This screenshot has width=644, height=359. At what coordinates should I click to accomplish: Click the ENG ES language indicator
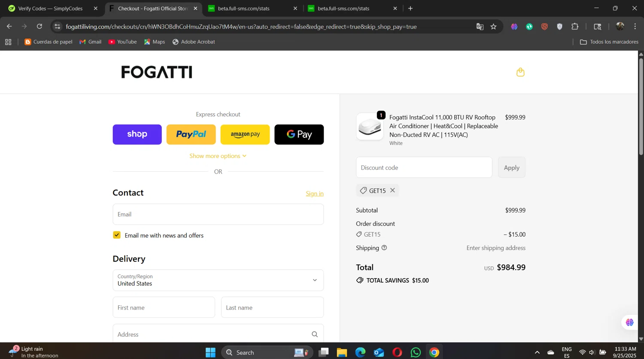[x=567, y=352]
